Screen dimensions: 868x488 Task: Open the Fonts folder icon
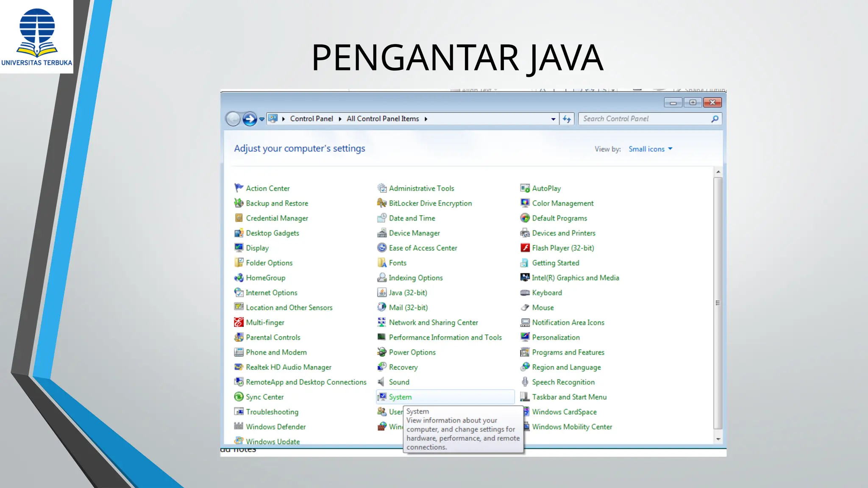[x=382, y=262]
